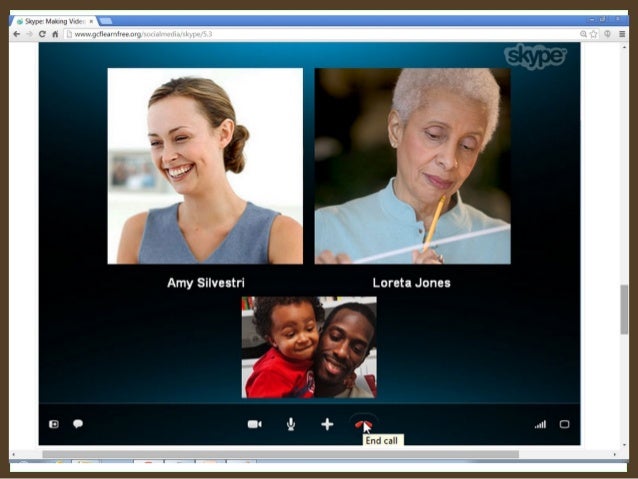The width and height of the screenshot is (638, 479).
Task: Click the Amy Silvestri name label
Action: coord(206,283)
